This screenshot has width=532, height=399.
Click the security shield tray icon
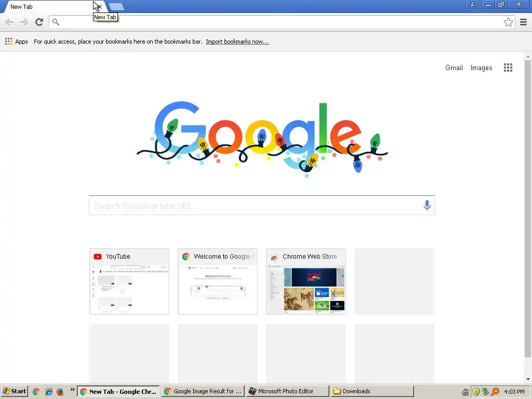(476, 392)
